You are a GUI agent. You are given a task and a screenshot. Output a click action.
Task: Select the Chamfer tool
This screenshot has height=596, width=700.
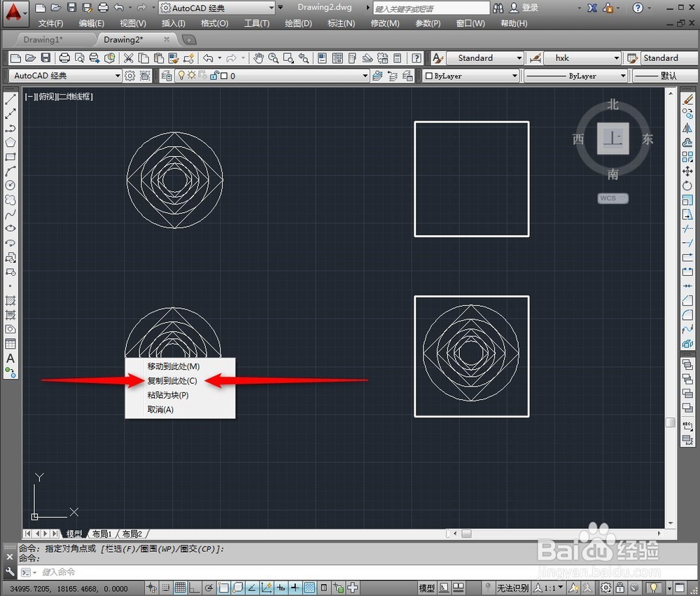[688, 300]
